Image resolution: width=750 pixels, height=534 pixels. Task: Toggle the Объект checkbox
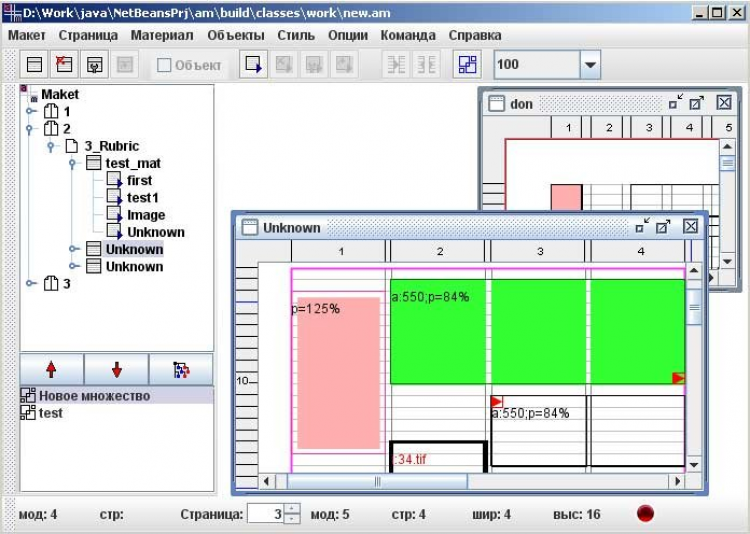(165, 66)
